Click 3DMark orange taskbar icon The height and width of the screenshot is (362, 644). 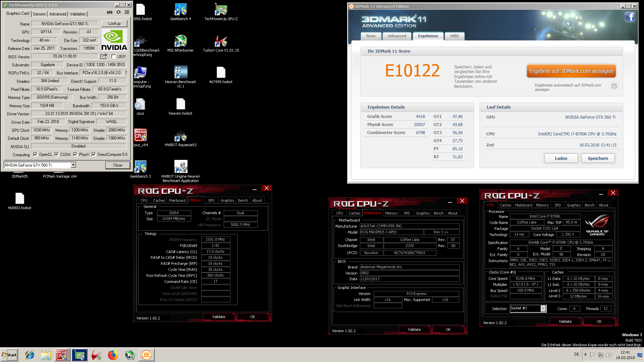coord(147,355)
